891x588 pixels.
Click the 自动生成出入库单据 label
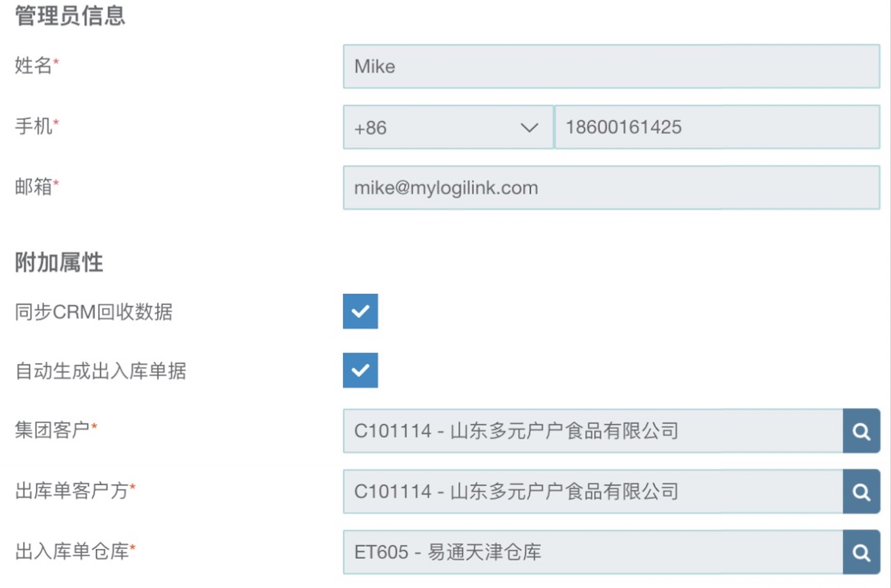point(101,371)
